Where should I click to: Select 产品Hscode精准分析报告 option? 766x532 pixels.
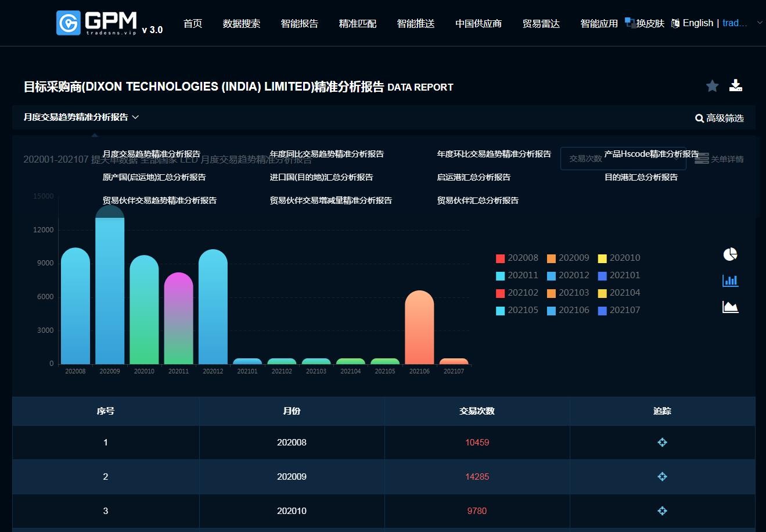pos(652,154)
